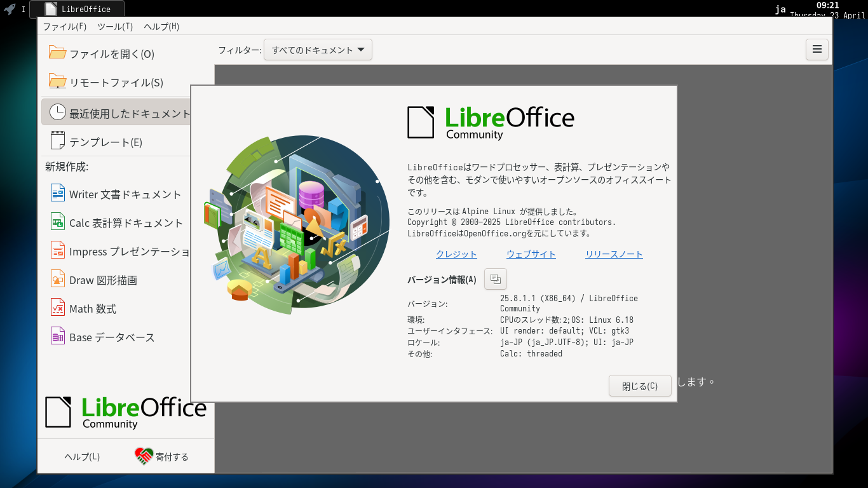Open the ツール(T) menu
The image size is (868, 488).
[115, 27]
